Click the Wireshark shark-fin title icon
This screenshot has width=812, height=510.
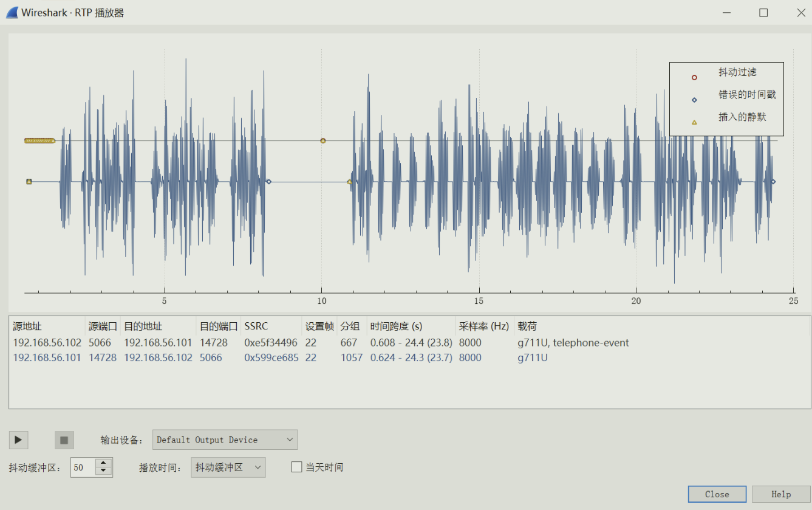[x=12, y=13]
